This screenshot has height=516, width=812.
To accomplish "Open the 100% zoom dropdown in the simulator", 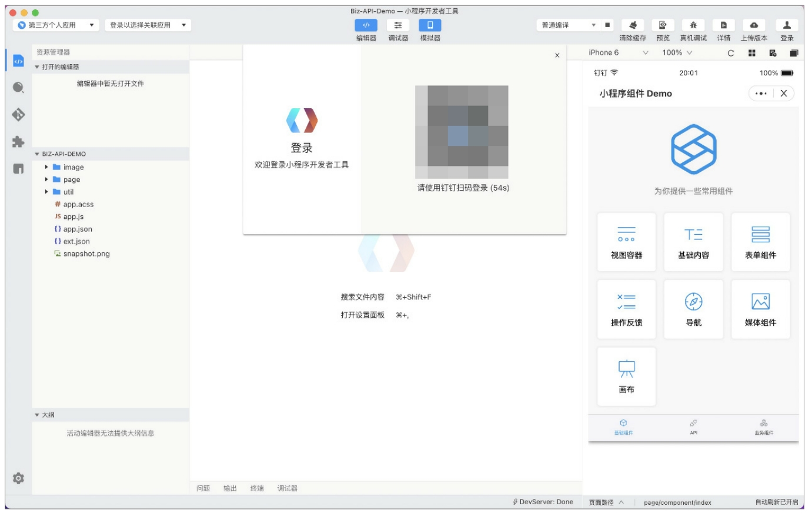I will 677,53.
